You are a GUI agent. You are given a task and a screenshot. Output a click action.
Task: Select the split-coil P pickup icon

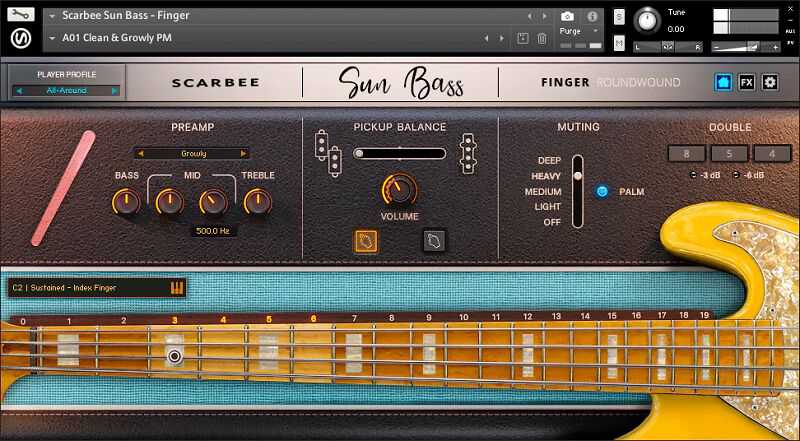pyautogui.click(x=328, y=153)
